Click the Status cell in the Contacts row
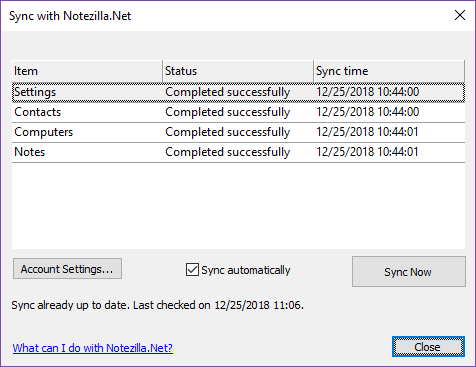The width and height of the screenshot is (476, 367). 228,112
